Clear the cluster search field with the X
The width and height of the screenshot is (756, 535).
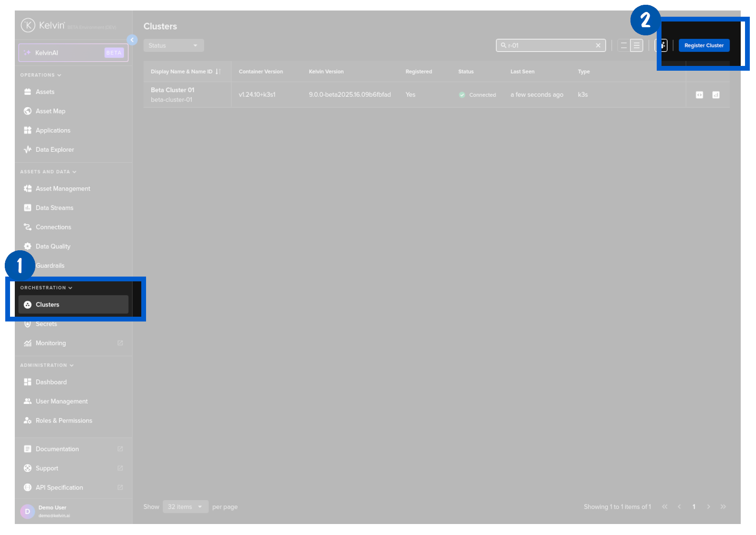pyautogui.click(x=598, y=45)
